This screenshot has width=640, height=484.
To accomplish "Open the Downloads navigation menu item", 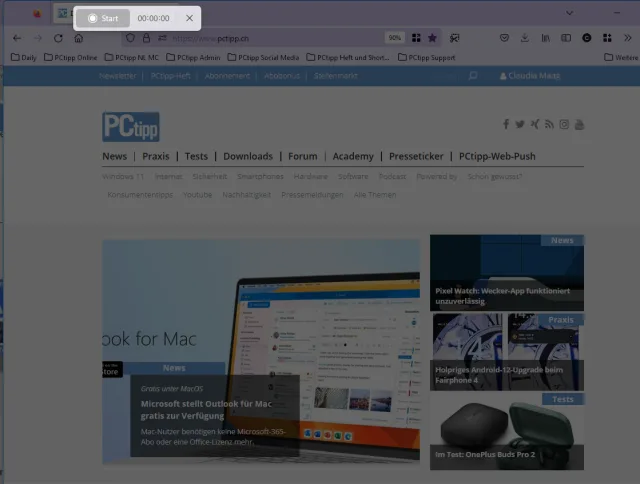I will click(247, 156).
